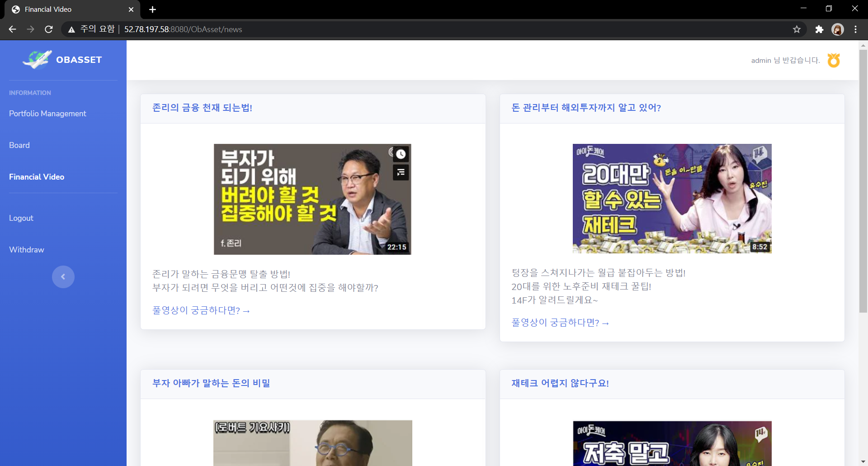Image resolution: width=868 pixels, height=466 pixels.
Task: Open a new browser tab
Action: [152, 10]
